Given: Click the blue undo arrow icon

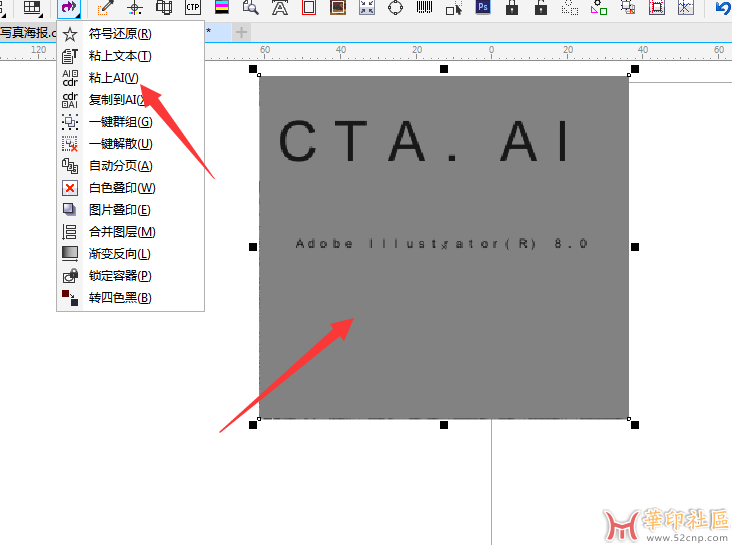Looking at the screenshot, I should [722, 7].
